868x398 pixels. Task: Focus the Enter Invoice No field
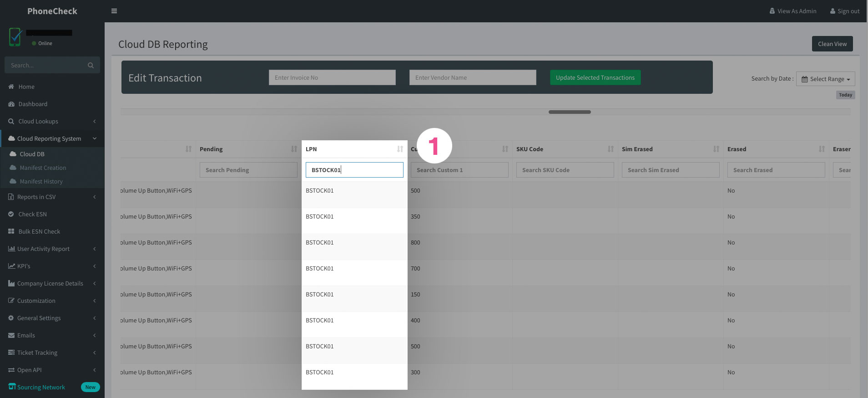point(332,77)
